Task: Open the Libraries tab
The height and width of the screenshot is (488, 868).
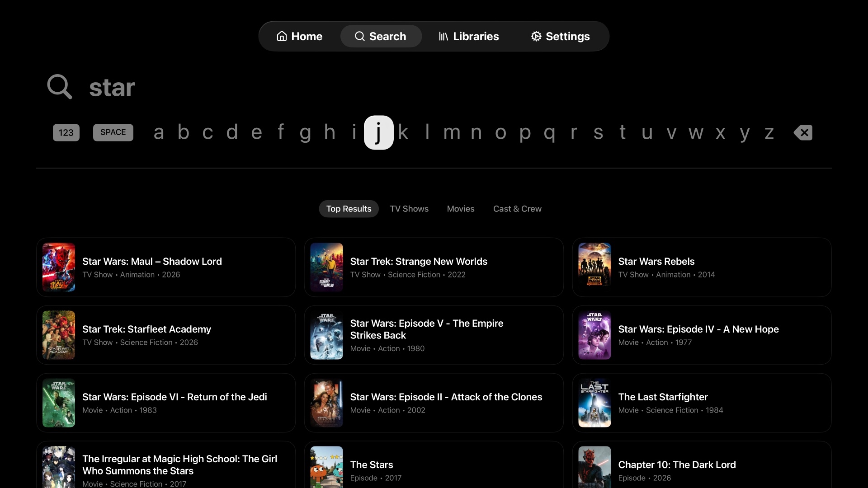Action: pos(469,36)
